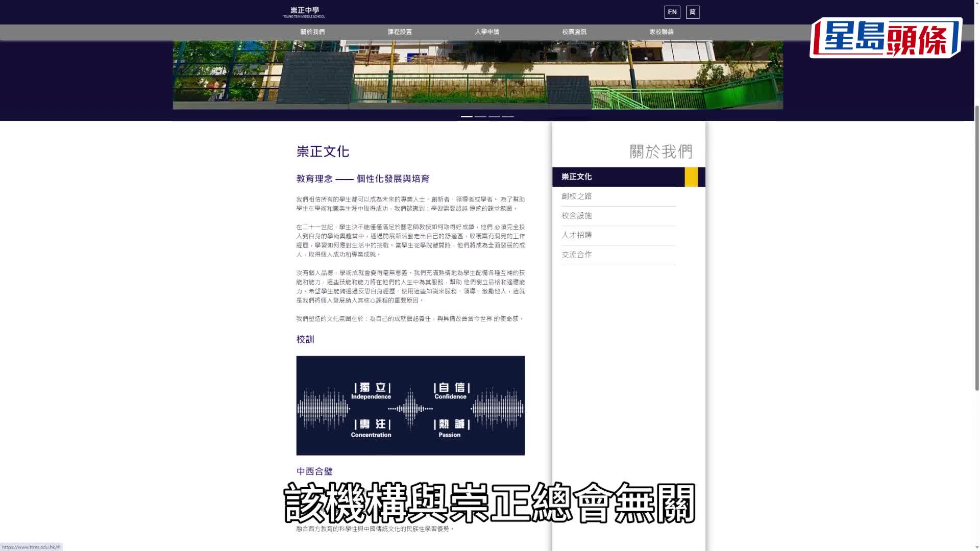The image size is (980, 551).
Task: Click the 校訓 section heading
Action: tap(305, 339)
